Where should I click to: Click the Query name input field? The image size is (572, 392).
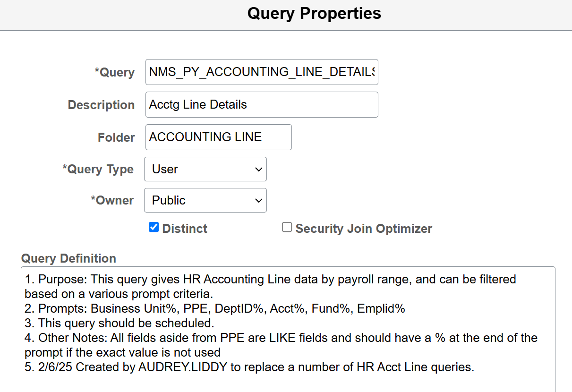point(261,72)
